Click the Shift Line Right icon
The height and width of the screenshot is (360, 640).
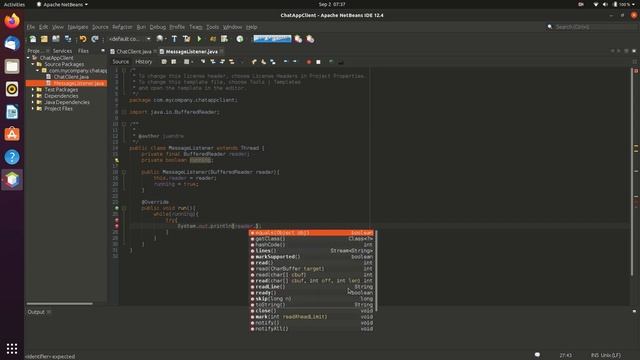295,62
